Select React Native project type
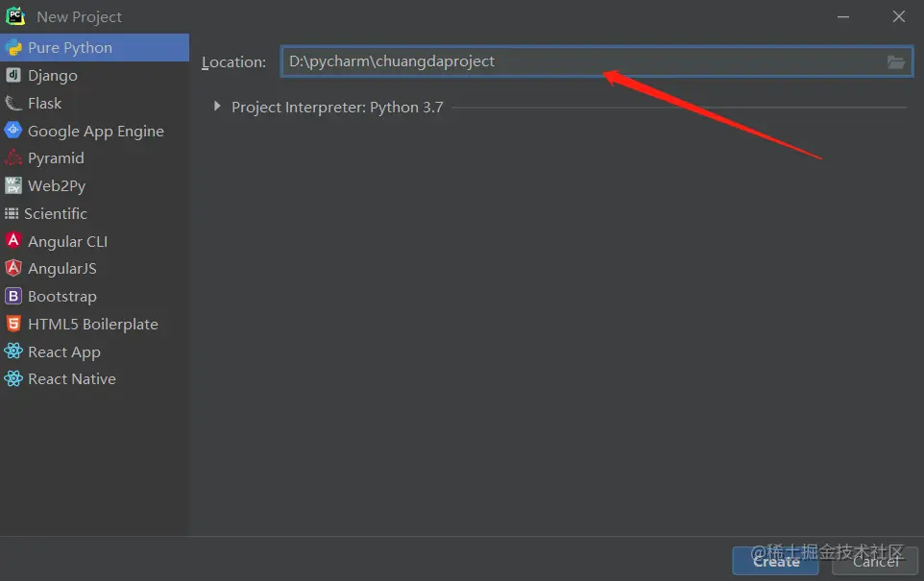924x581 pixels. pyautogui.click(x=71, y=379)
